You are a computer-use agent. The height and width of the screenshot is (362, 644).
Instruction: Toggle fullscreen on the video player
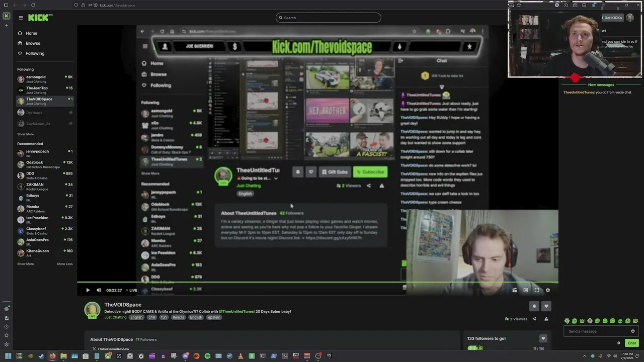537,290
